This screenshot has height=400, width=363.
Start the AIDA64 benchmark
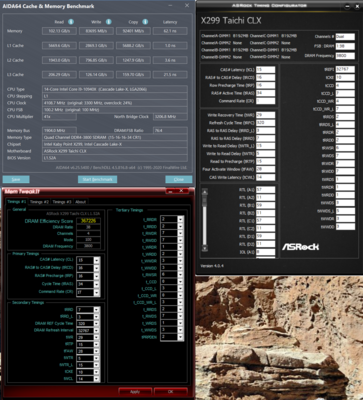tap(97, 179)
